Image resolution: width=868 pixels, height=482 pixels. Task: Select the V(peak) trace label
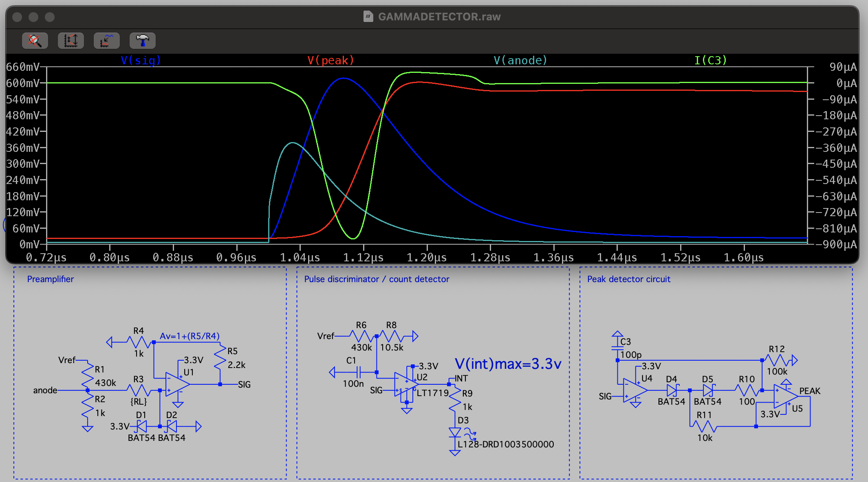pyautogui.click(x=330, y=61)
